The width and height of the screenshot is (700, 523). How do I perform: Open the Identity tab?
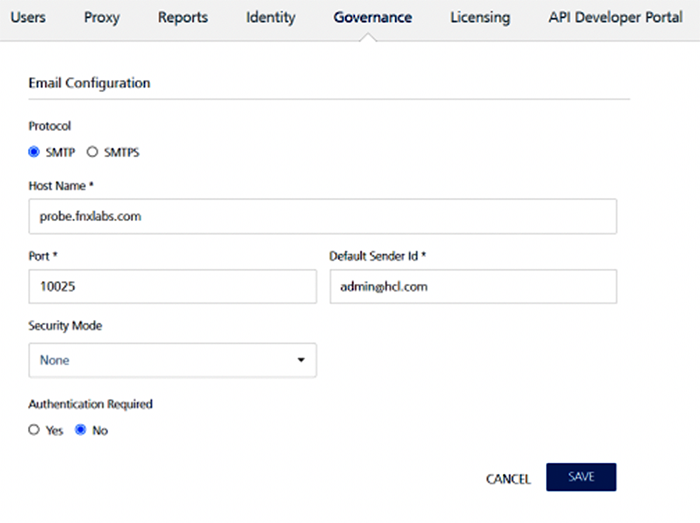click(x=270, y=17)
